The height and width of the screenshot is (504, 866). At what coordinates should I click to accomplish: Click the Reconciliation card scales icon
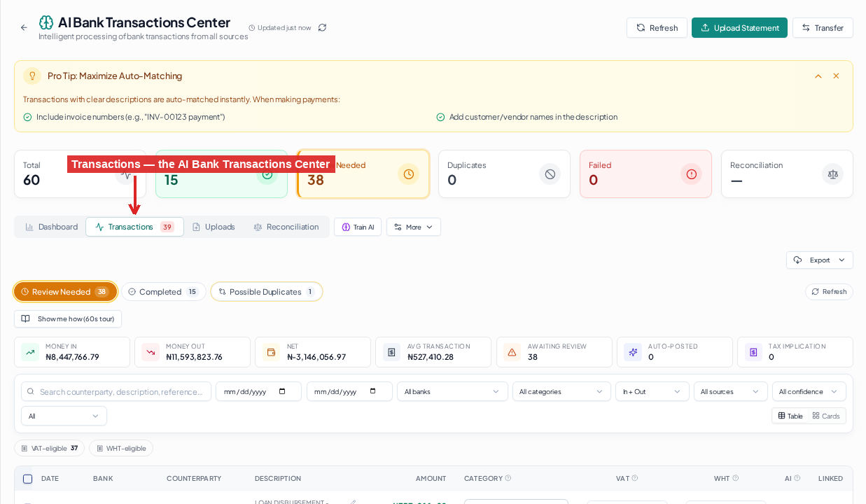[832, 174]
